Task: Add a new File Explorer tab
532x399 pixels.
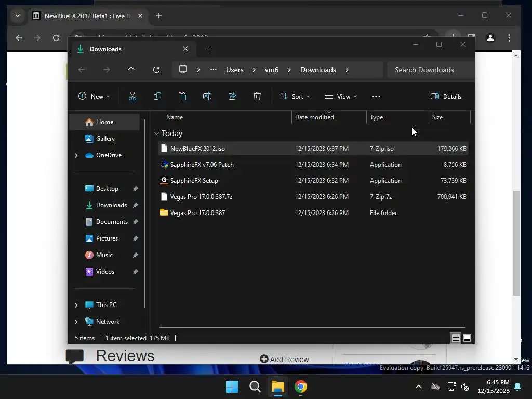Action: [208, 49]
